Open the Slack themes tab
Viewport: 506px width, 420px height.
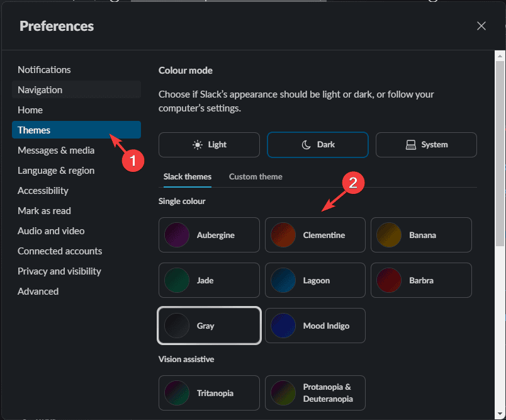click(188, 177)
